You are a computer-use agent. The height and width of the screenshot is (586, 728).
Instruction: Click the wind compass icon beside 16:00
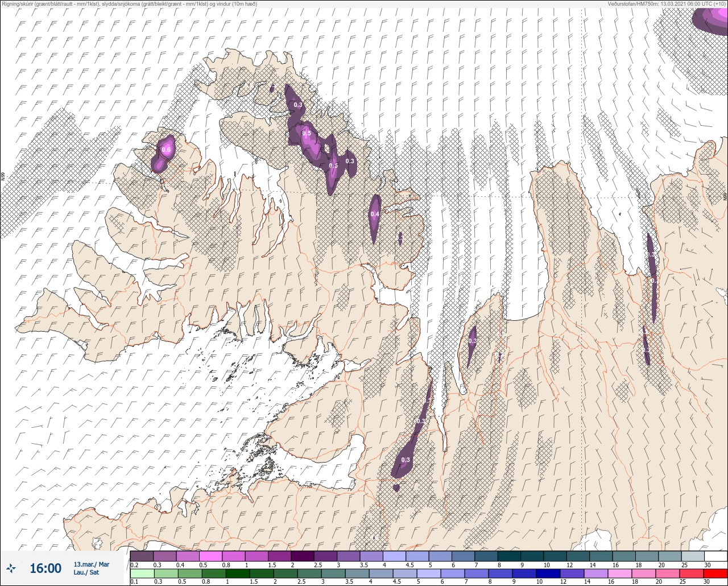point(11,568)
